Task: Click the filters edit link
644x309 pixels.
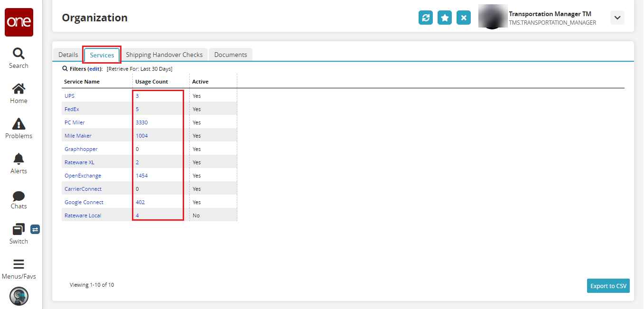Action: click(x=95, y=69)
